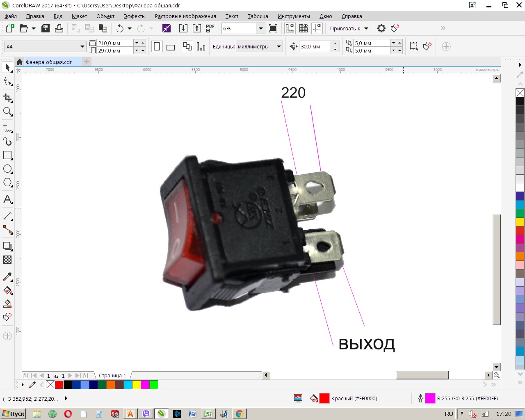Open the Эффекты menu
525x420 pixels.
pyautogui.click(x=135, y=16)
